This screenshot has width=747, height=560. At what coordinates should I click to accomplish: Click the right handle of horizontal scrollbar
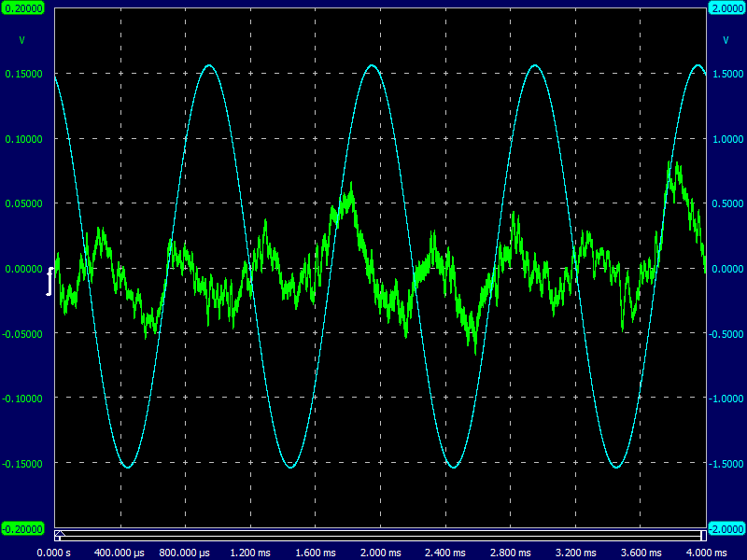tap(703, 536)
